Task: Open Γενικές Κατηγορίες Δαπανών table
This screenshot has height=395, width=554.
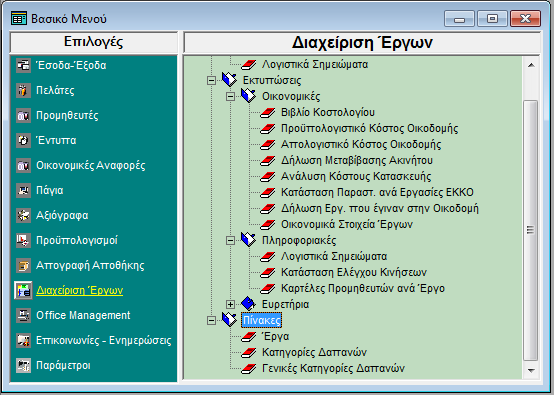Action: pos(333,369)
